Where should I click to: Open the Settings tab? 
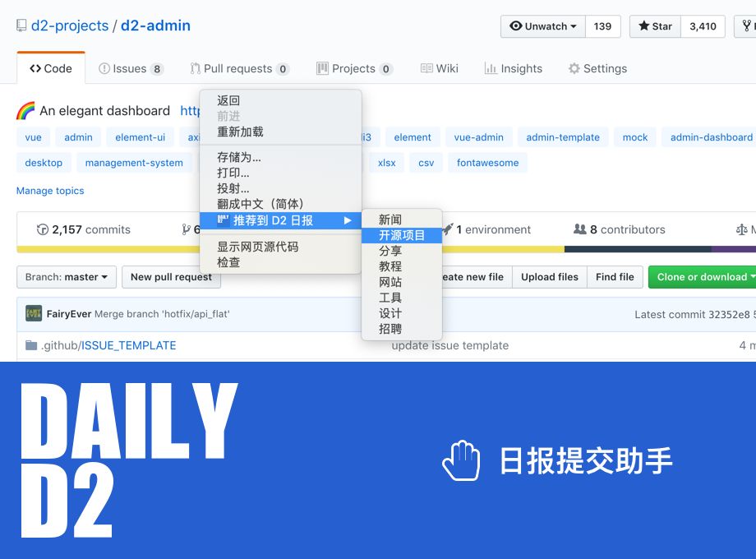(x=598, y=68)
